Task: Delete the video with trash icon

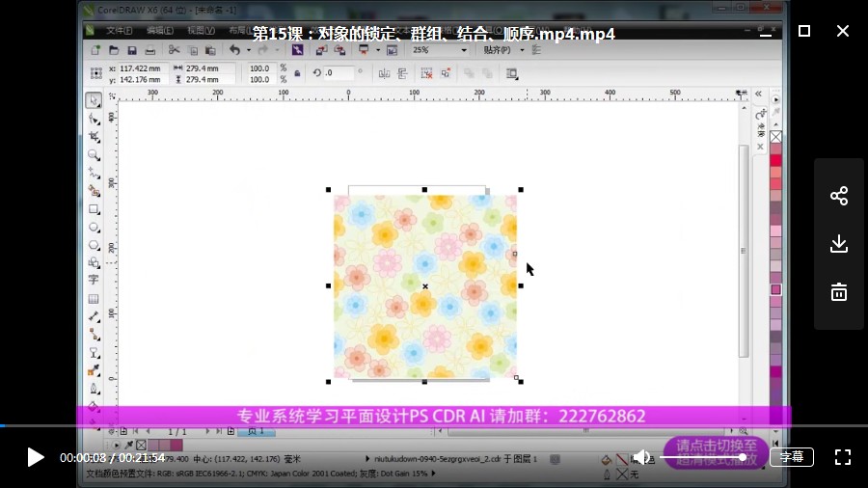Action: [838, 291]
